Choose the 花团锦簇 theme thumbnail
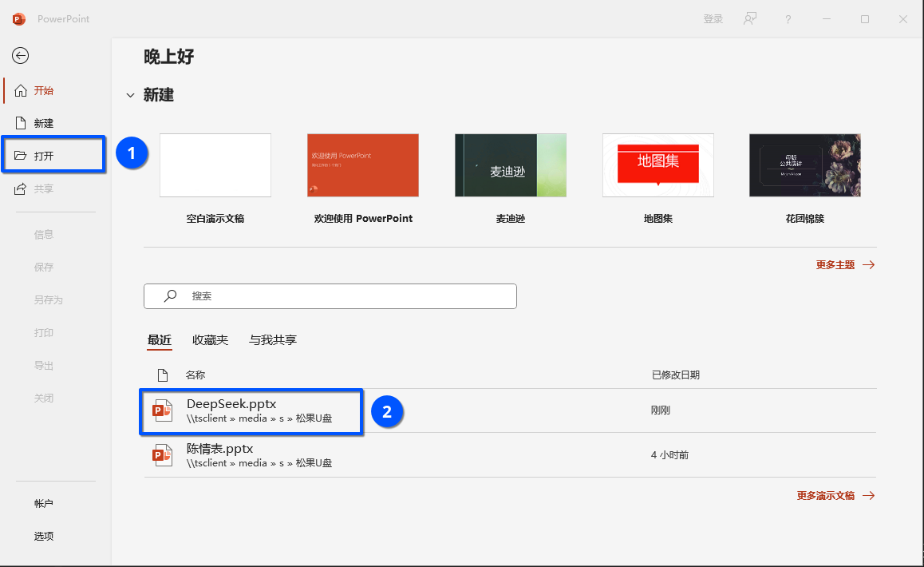Image resolution: width=924 pixels, height=567 pixels. pos(805,165)
